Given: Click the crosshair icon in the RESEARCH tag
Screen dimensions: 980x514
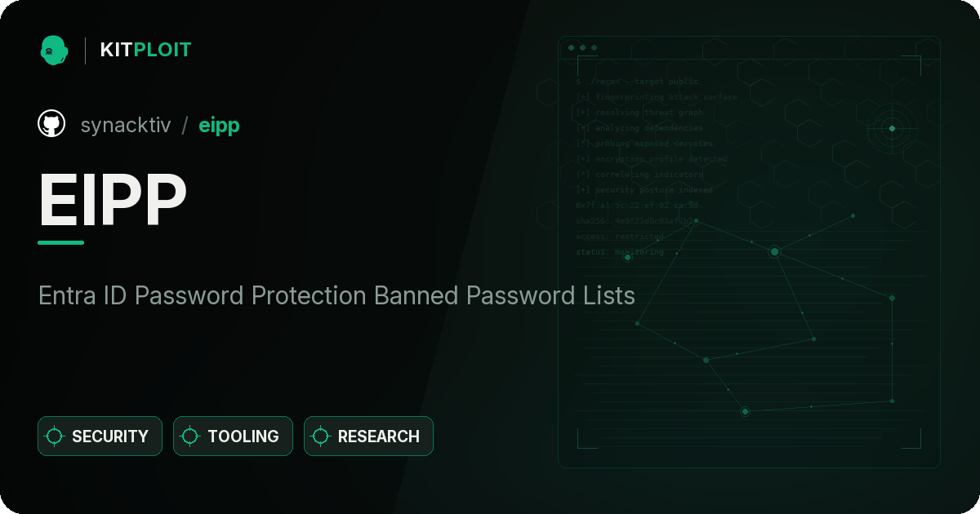Looking at the screenshot, I should click(x=321, y=436).
